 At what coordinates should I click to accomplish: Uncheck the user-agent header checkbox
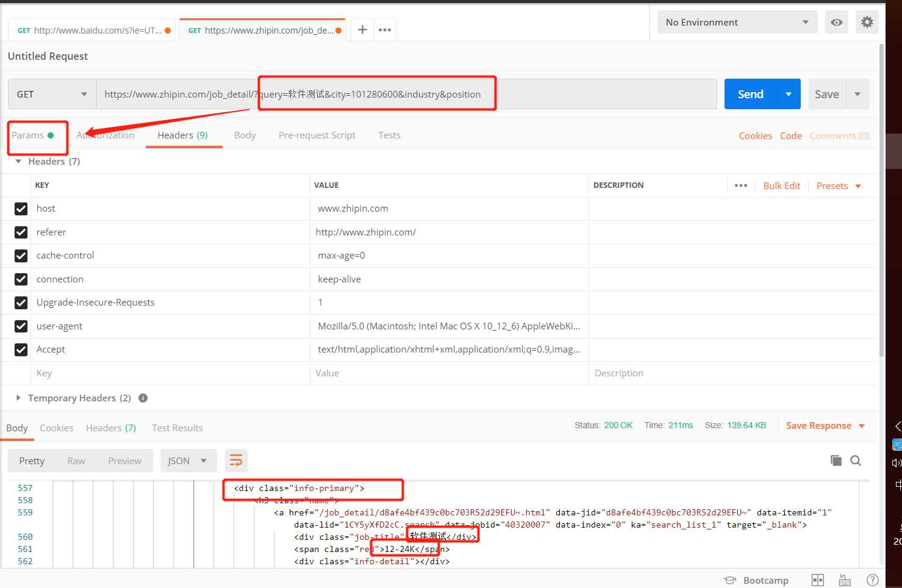(21, 326)
